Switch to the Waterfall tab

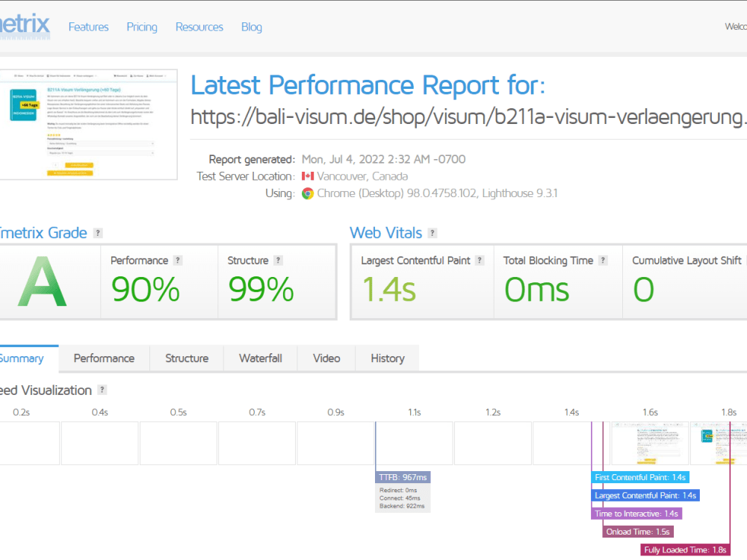(x=261, y=358)
